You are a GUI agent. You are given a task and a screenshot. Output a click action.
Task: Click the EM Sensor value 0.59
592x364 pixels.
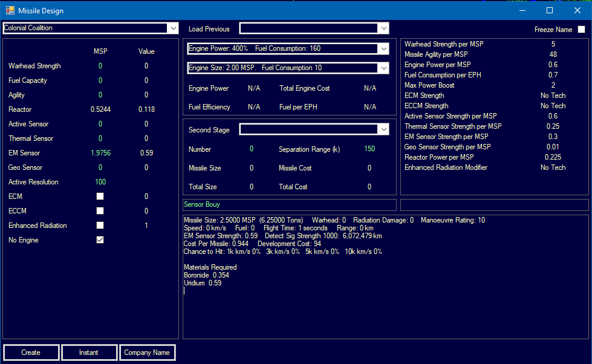click(146, 153)
